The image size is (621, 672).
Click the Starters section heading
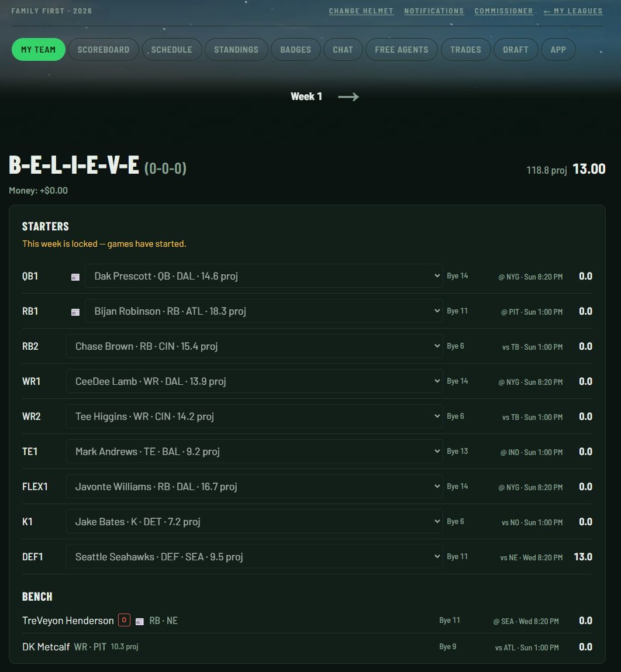46,226
